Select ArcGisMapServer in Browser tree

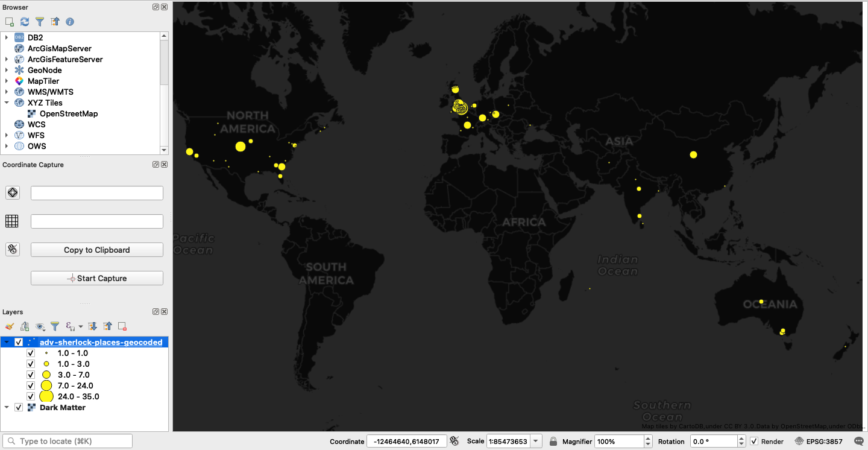click(60, 48)
